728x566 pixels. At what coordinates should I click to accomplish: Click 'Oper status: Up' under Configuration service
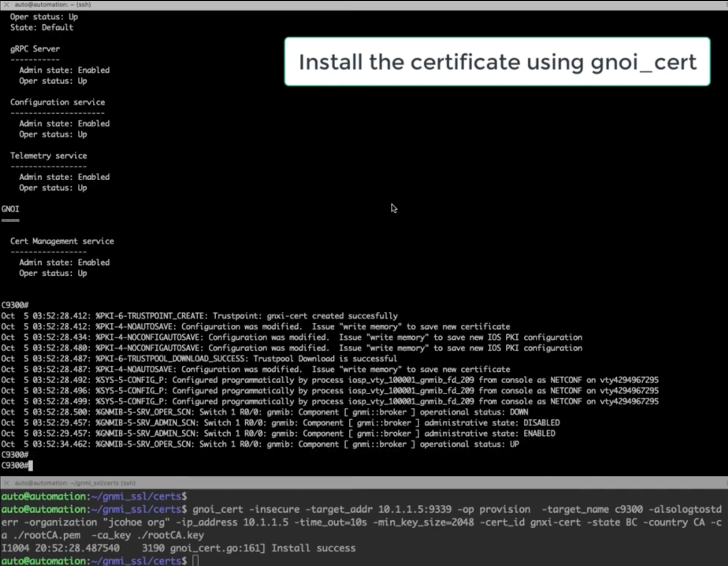[x=53, y=134]
